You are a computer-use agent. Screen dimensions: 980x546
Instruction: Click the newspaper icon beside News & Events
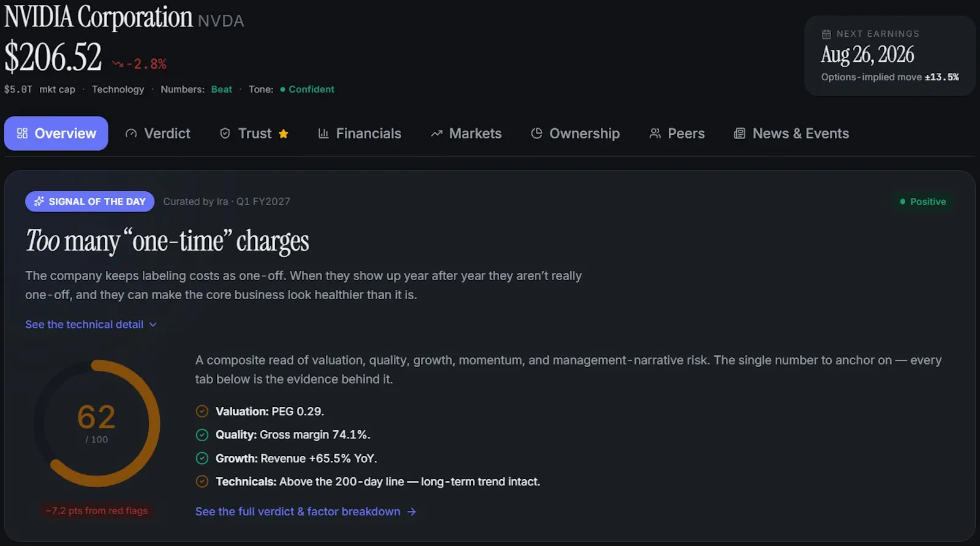click(x=740, y=134)
